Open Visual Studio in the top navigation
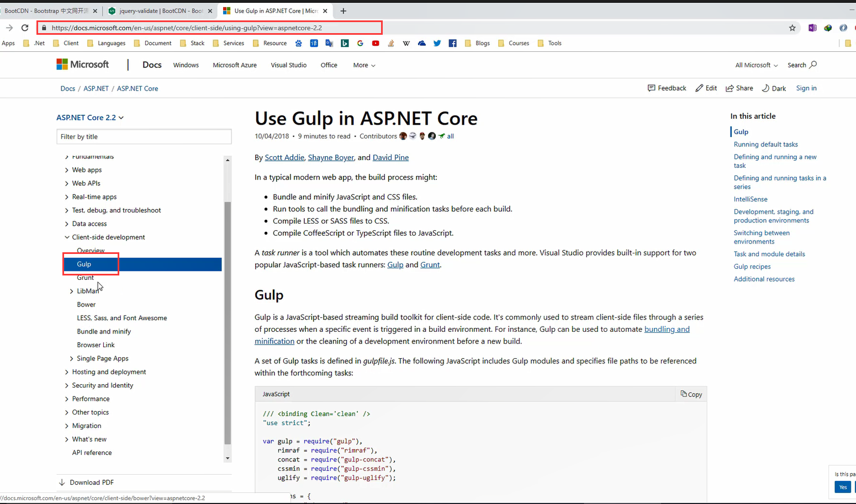This screenshot has width=856, height=504. (x=288, y=65)
